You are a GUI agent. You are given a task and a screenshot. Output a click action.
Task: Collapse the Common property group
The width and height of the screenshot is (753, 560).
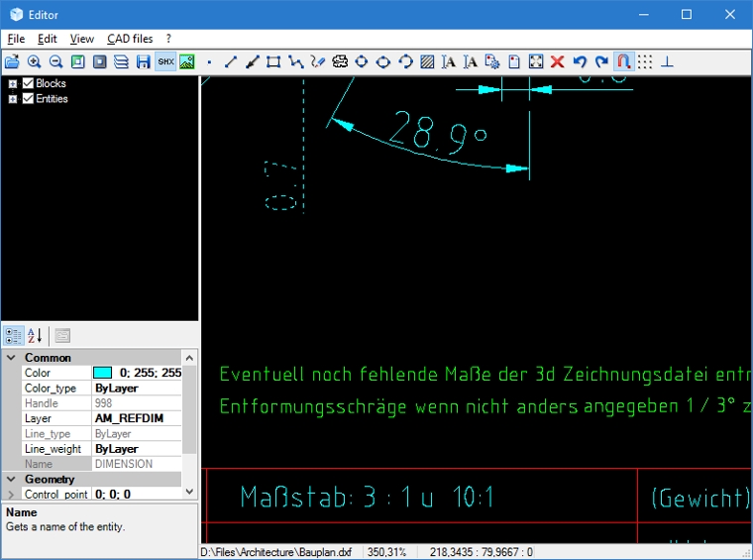coord(11,358)
